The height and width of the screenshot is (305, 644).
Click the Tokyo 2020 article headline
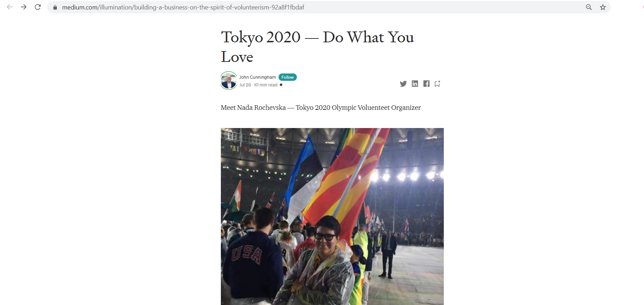pos(317,47)
